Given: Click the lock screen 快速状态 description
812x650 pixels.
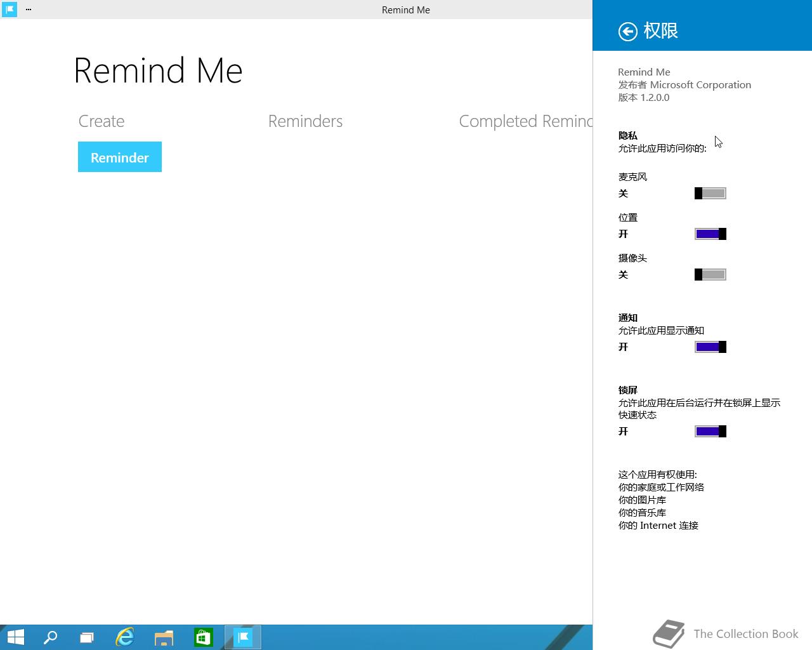Looking at the screenshot, I should (699, 409).
